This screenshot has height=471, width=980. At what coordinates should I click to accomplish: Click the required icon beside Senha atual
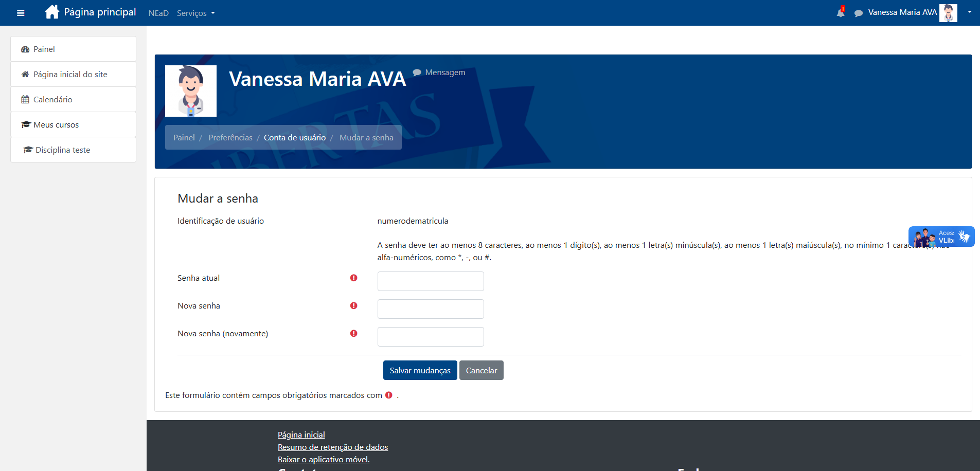click(353, 278)
